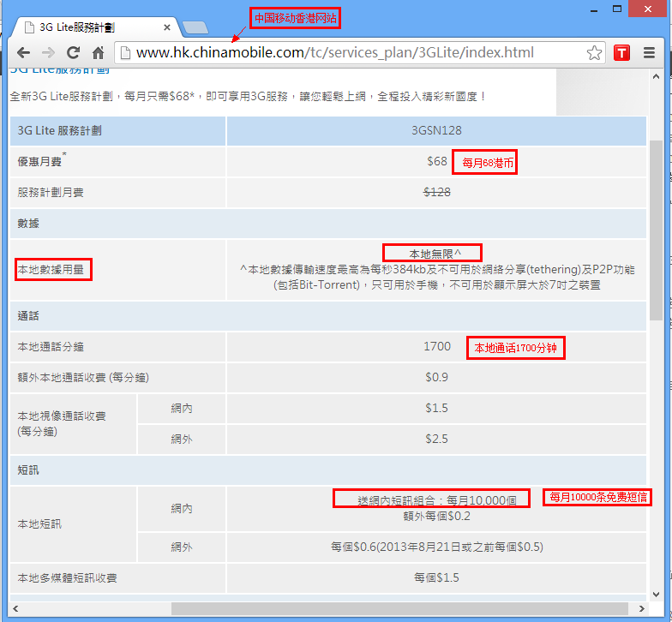Click the 本地通話分鐘 row label
Viewport: 672px width, 622px height.
point(51,346)
